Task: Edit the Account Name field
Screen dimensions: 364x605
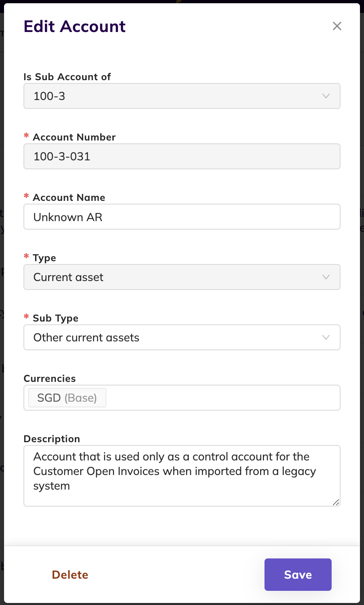Action: point(182,217)
